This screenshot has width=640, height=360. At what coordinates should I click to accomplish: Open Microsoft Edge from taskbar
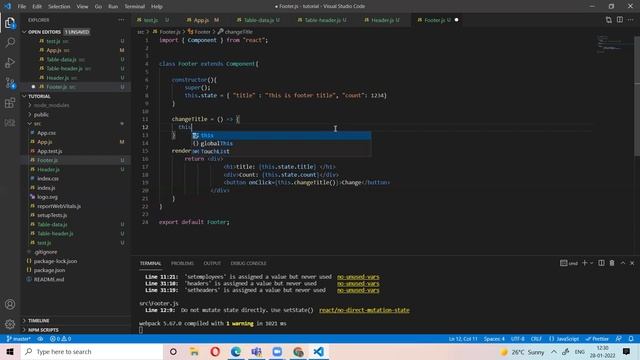coord(236,351)
